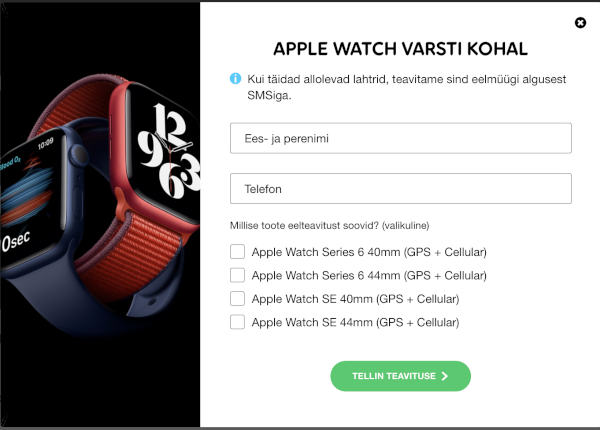The height and width of the screenshot is (430, 600).
Task: Click the red Apple Watch clock face
Action: pos(167,151)
